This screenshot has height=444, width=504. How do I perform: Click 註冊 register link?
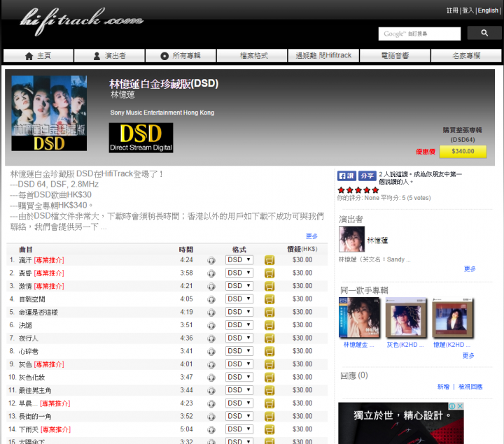point(452,10)
